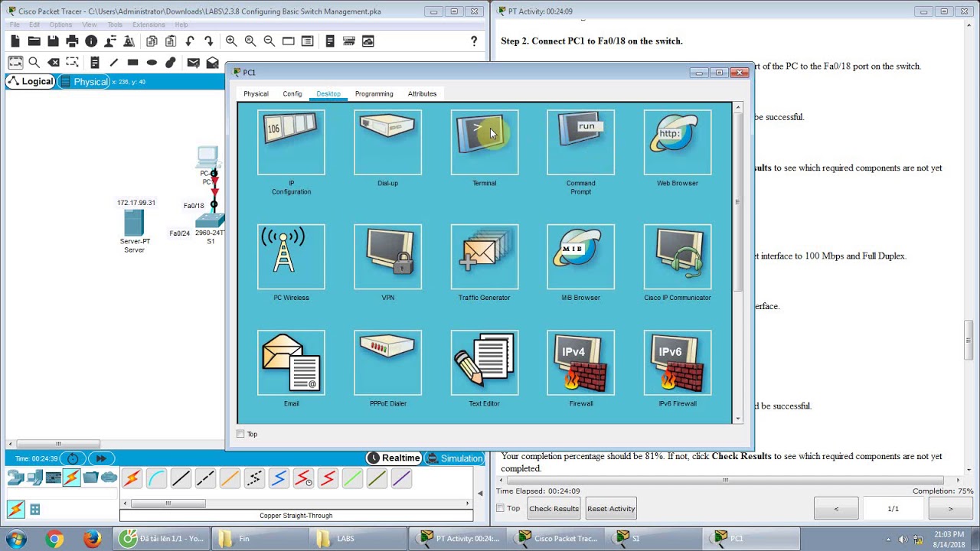Screen dimensions: 980x551
Task: Toggle the Top checkbox in PC1 window
Action: [240, 434]
